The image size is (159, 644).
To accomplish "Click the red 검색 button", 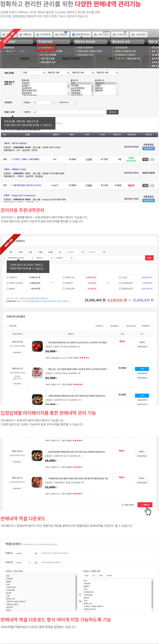I will coord(149,258).
